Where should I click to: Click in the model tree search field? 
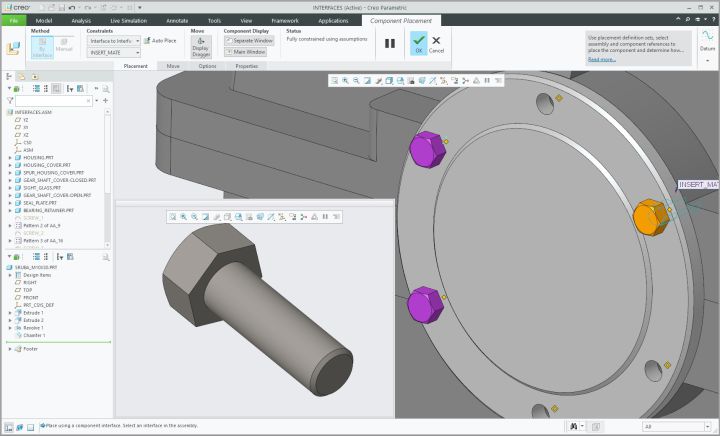coord(53,101)
